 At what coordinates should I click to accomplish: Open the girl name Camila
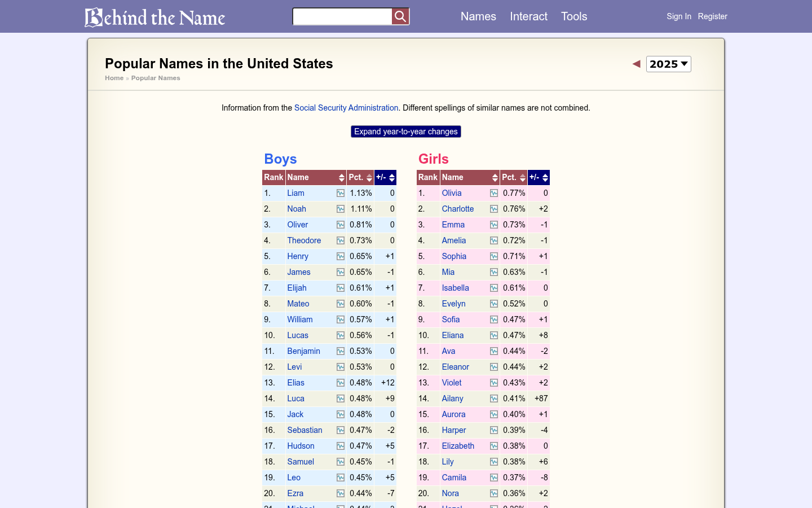[454, 478]
